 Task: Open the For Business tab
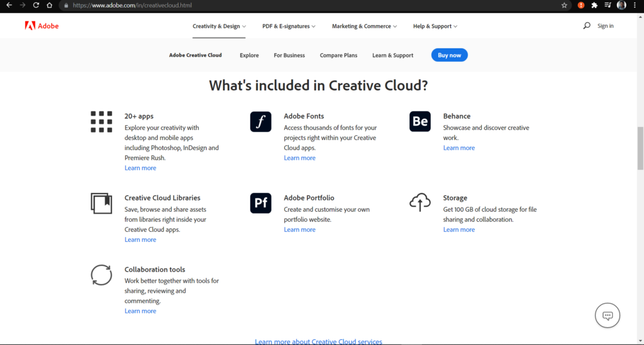click(289, 55)
